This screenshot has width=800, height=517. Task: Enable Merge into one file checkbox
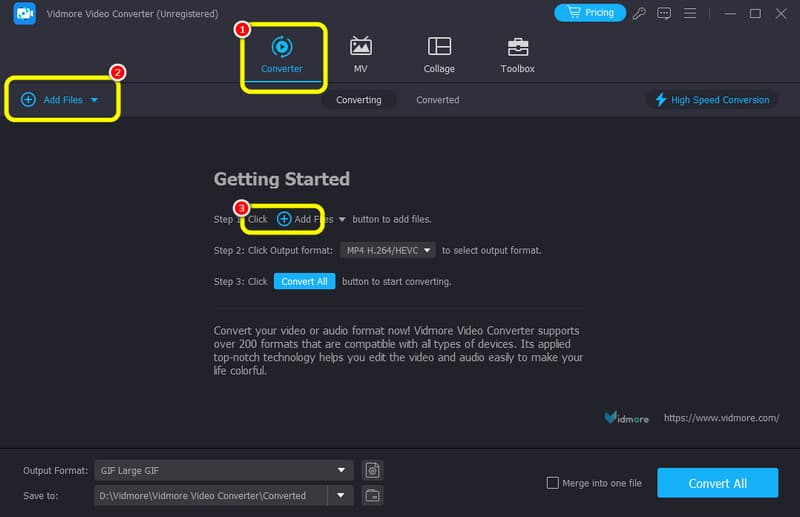coord(553,483)
